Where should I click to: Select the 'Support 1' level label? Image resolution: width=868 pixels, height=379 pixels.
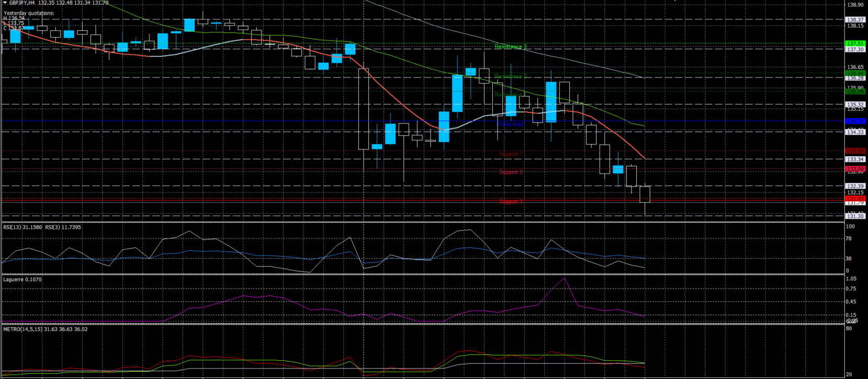(511, 154)
